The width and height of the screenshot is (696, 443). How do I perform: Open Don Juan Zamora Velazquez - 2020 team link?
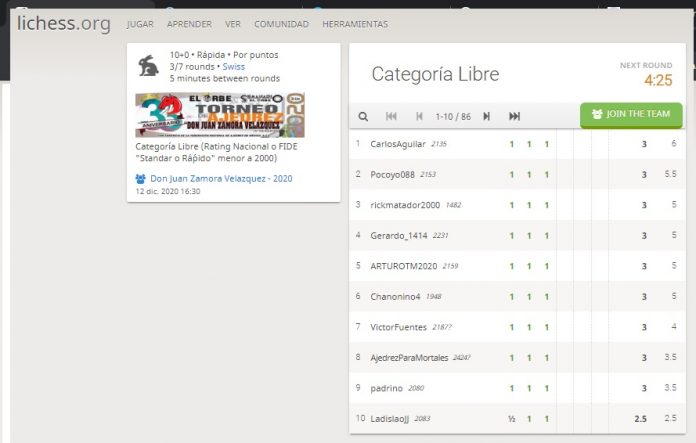click(221, 179)
